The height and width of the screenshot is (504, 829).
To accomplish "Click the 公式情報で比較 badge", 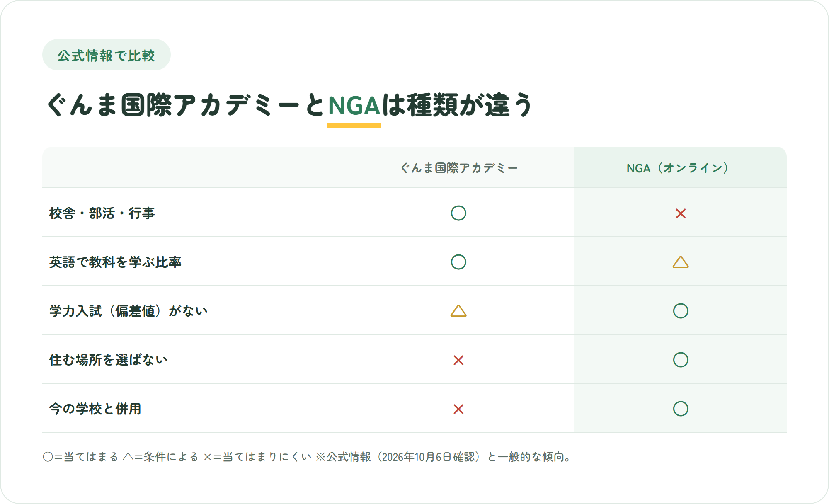I will coord(107,55).
